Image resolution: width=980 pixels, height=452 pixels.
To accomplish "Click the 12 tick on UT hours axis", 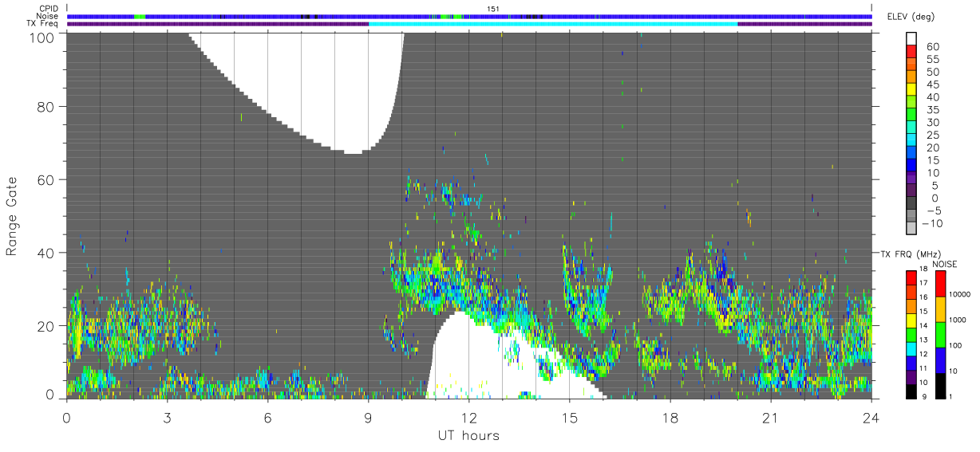I will pyautogui.click(x=468, y=419).
